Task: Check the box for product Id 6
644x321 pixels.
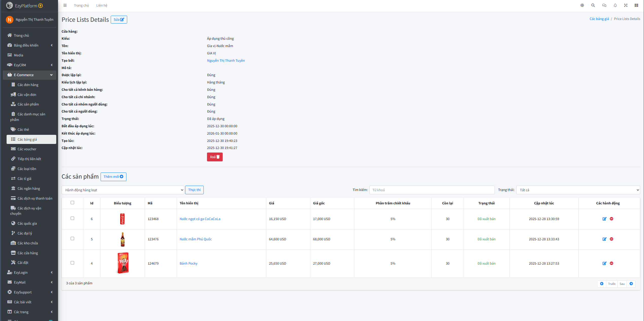Action: point(72,218)
